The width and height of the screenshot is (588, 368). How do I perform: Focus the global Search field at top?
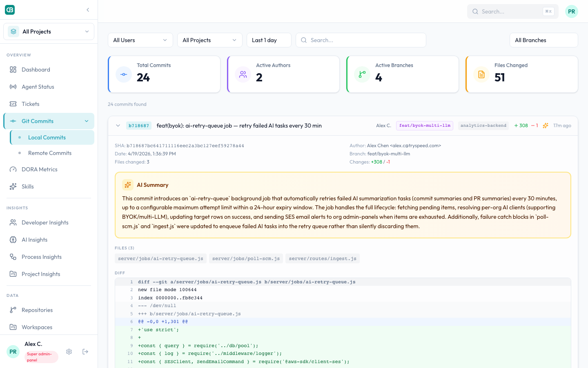click(513, 11)
